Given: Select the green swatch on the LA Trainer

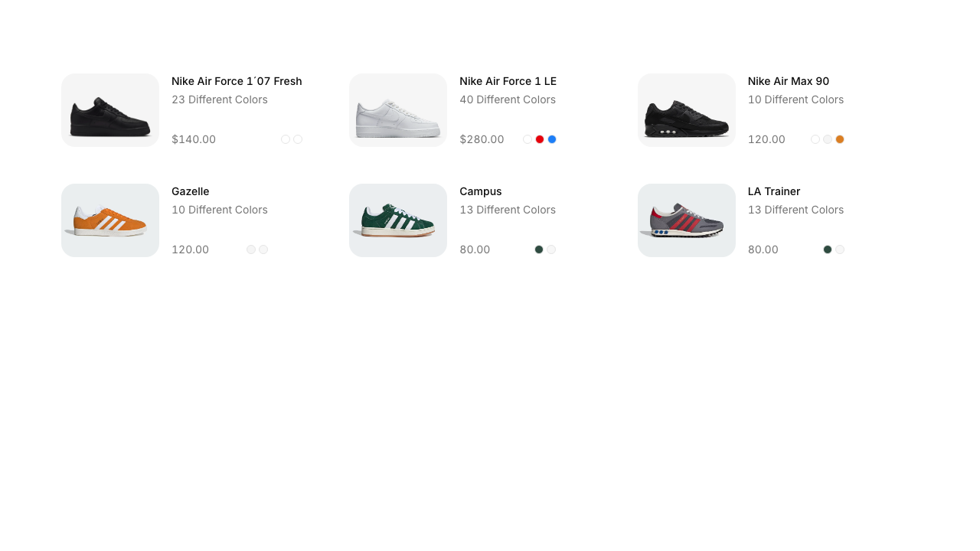Looking at the screenshot, I should coord(827,249).
